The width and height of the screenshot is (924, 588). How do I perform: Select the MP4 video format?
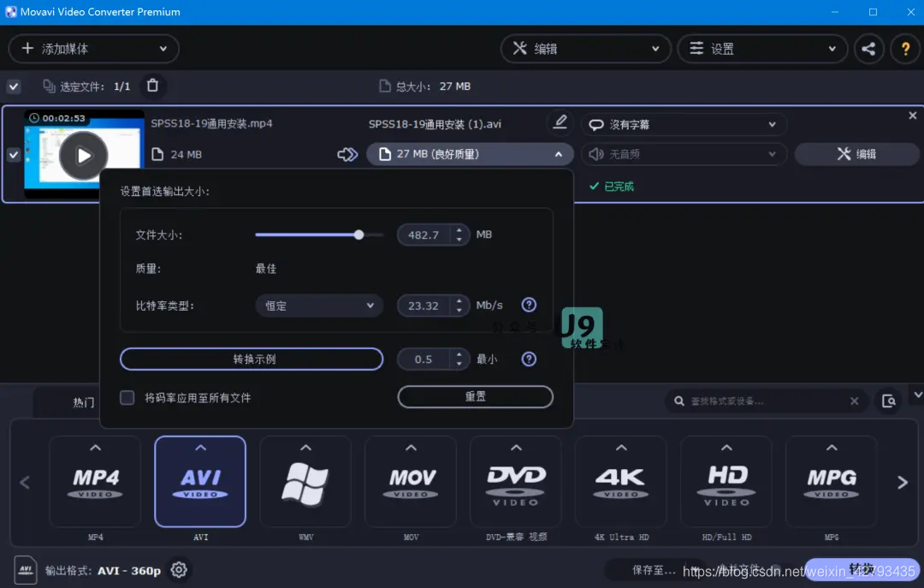click(96, 482)
